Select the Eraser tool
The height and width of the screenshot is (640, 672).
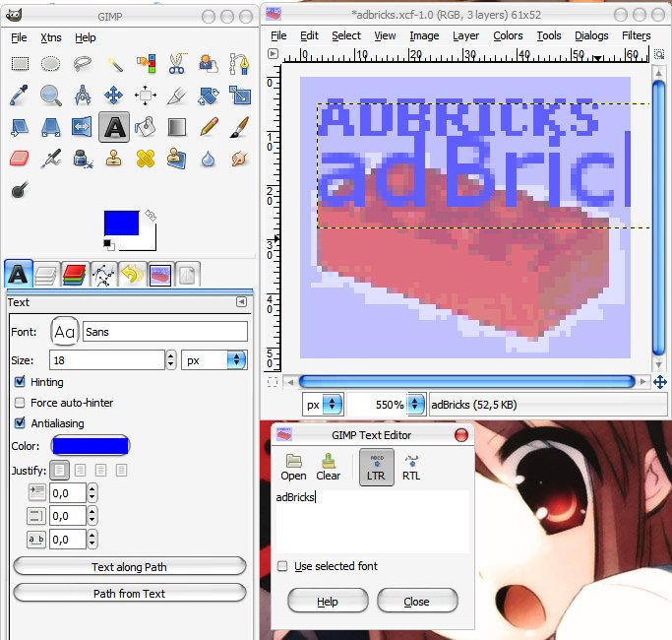[x=20, y=159]
